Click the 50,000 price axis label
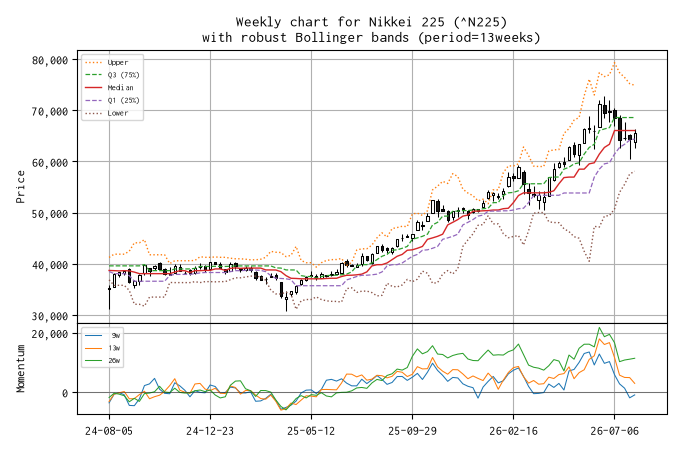 50,214
